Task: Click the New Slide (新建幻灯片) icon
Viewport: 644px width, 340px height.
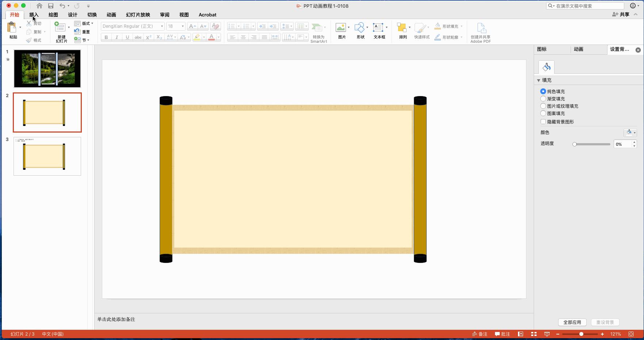Action: [x=60, y=27]
